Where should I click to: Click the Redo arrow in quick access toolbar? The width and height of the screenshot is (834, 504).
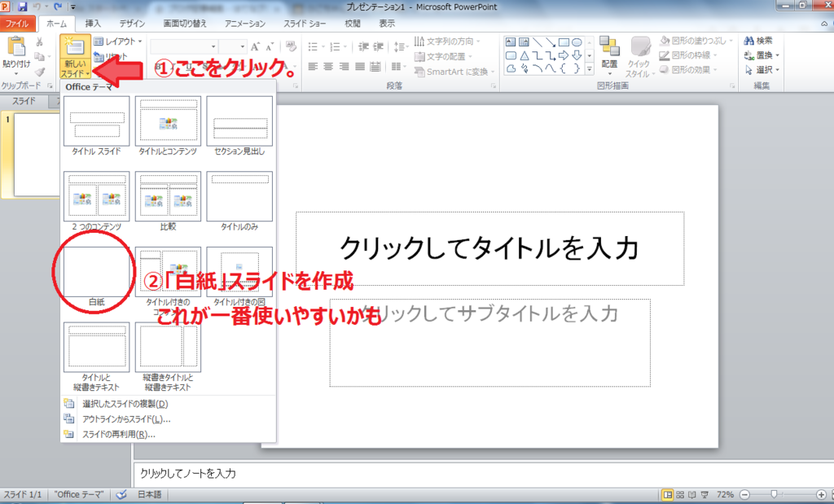[58, 7]
